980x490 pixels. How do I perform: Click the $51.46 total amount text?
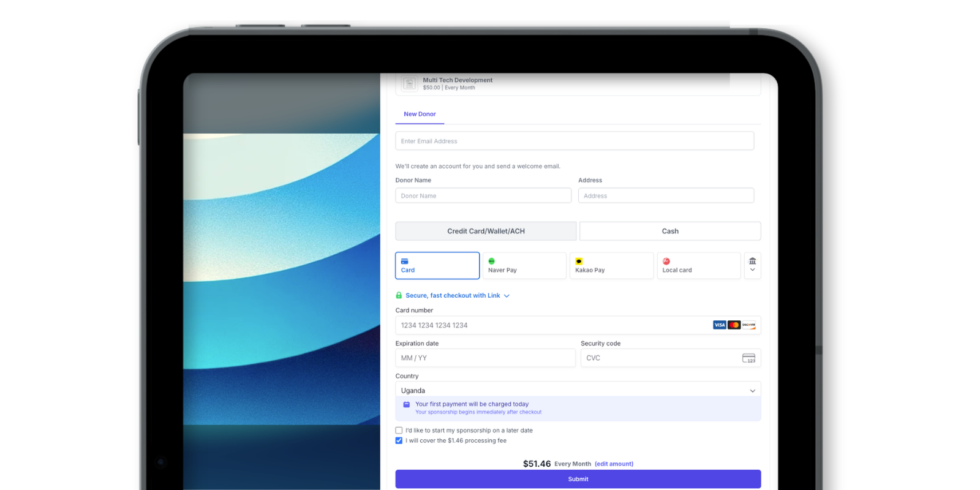tap(537, 464)
